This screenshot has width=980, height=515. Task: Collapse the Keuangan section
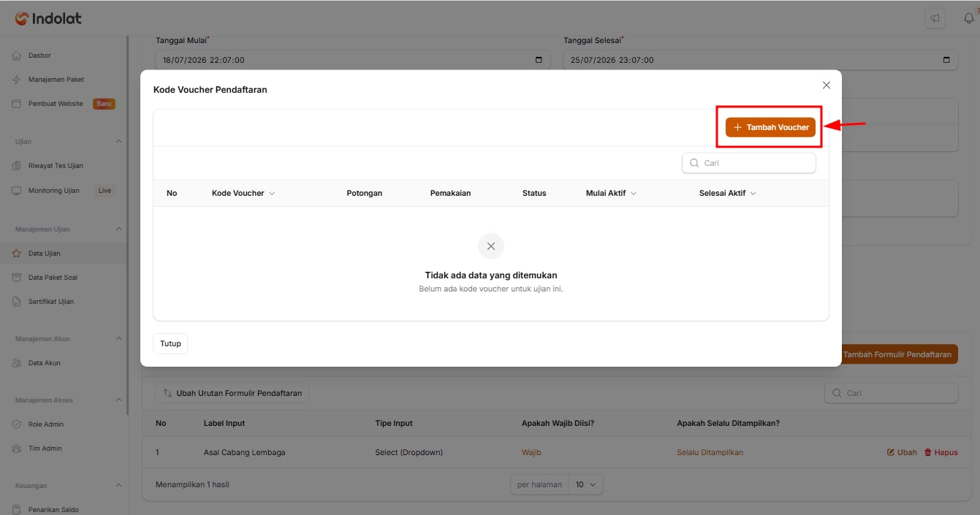(119, 486)
